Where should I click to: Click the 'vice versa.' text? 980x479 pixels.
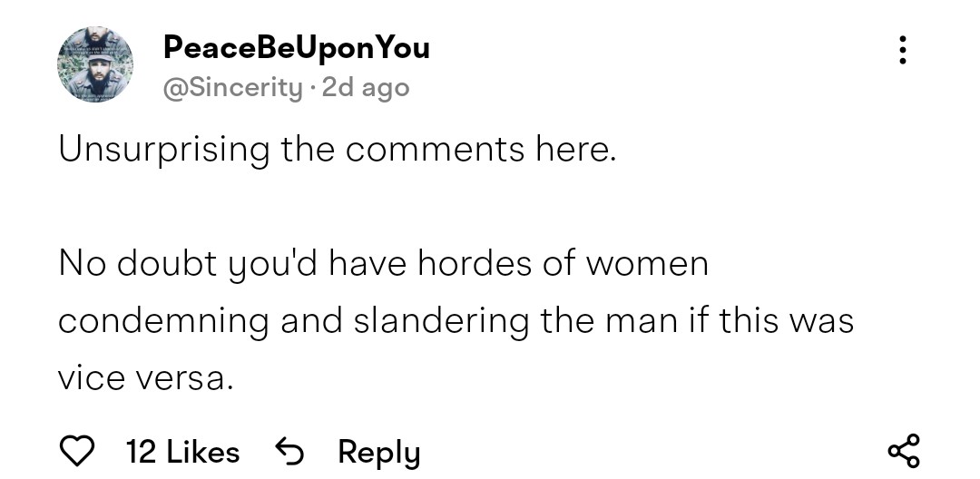pyautogui.click(x=146, y=379)
